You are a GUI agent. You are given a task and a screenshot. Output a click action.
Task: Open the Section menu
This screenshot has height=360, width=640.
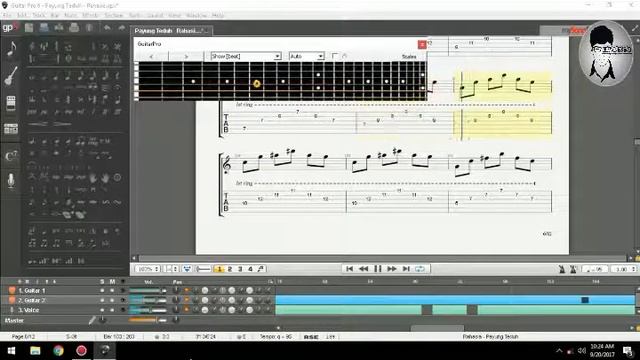tap(114, 16)
